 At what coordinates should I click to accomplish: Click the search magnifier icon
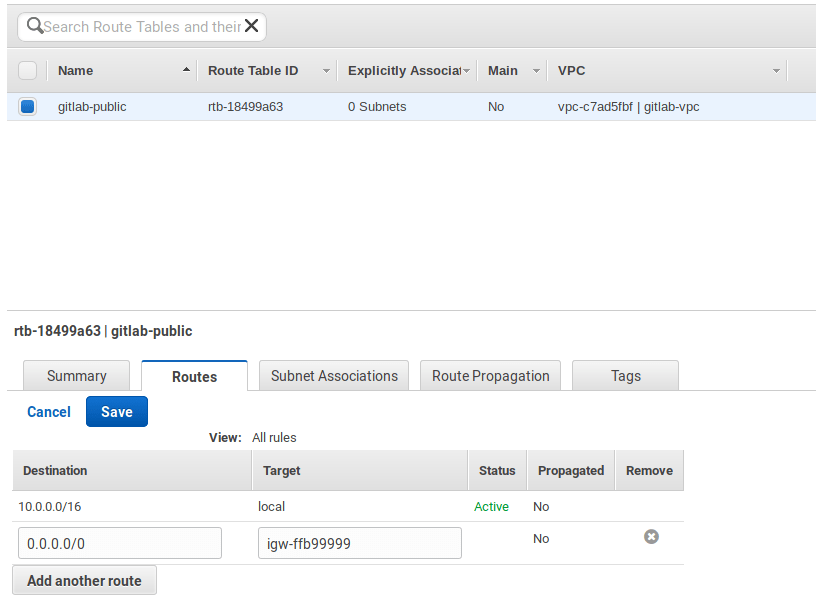pos(34,26)
